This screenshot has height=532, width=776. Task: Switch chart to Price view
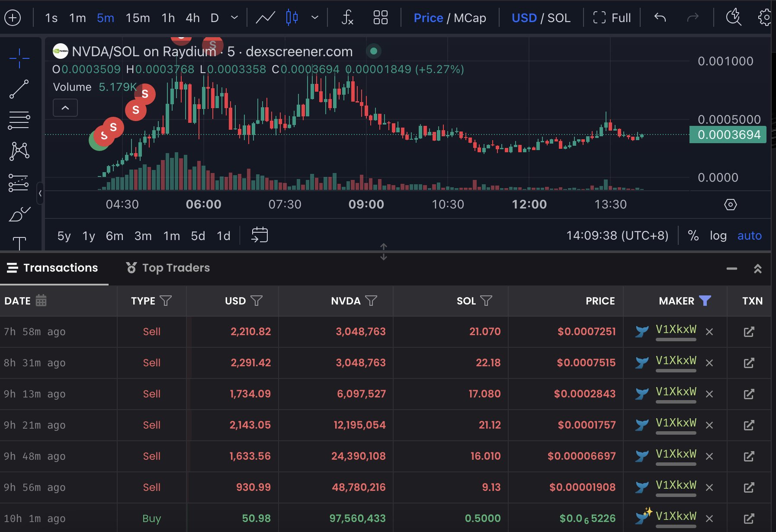point(428,18)
